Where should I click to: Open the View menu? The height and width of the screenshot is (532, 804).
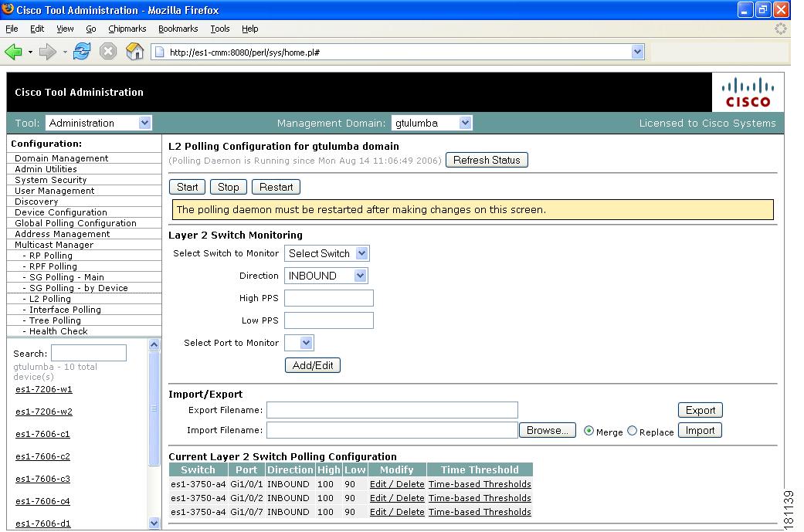point(65,29)
